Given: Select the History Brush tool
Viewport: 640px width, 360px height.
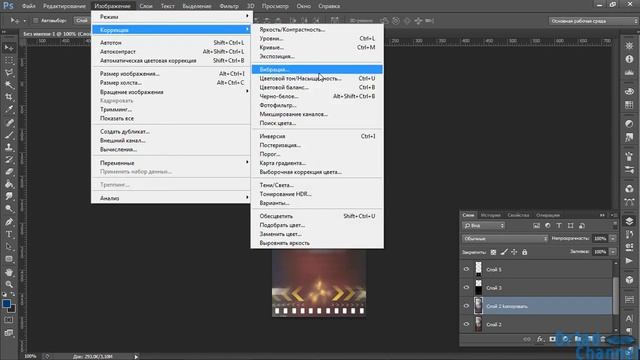Looking at the screenshot, I should point(9,159).
